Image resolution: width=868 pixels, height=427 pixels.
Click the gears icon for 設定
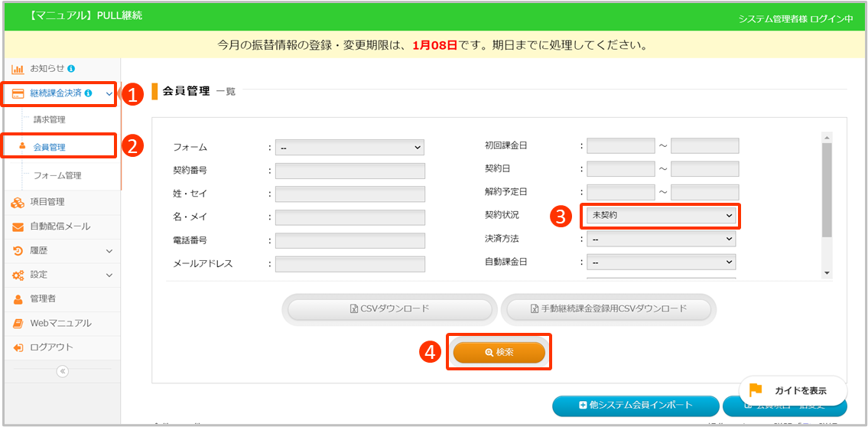(x=17, y=275)
